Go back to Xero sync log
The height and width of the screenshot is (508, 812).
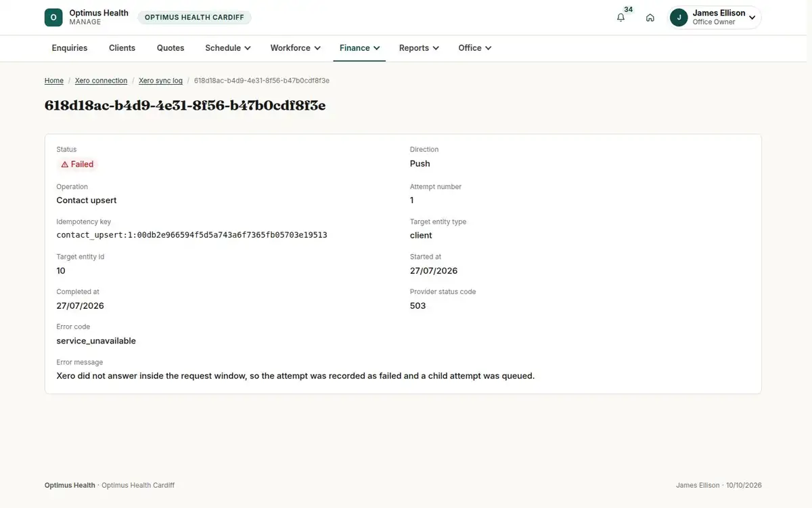pyautogui.click(x=160, y=81)
